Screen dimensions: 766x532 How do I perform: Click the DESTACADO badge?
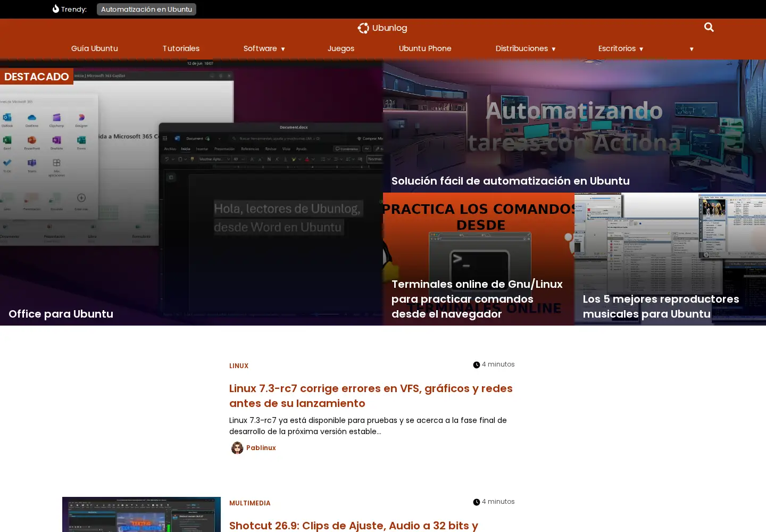tap(37, 77)
